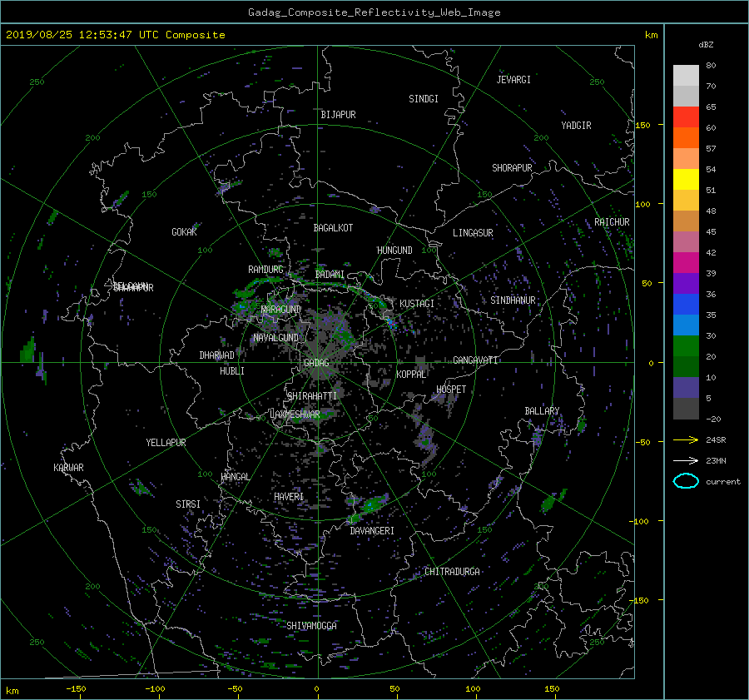The image size is (749, 700).
Task: Select the BADAMI city label
Action: (x=330, y=275)
